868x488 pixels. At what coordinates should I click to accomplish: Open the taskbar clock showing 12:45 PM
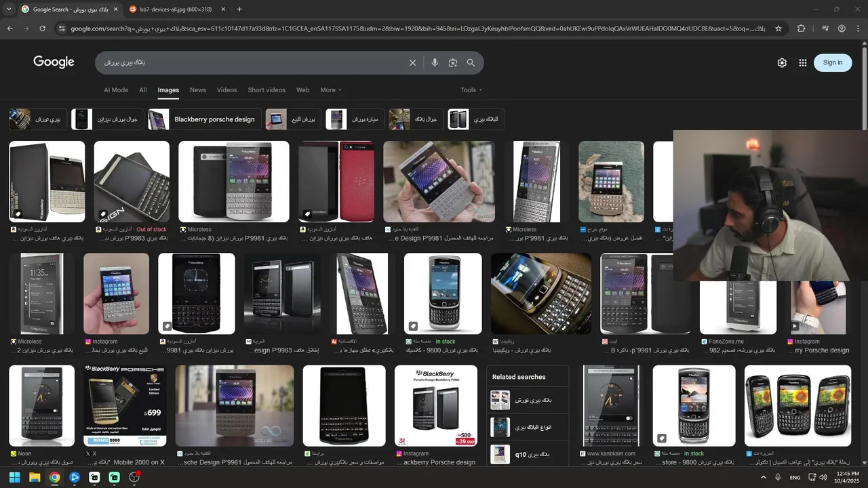pyautogui.click(x=848, y=477)
